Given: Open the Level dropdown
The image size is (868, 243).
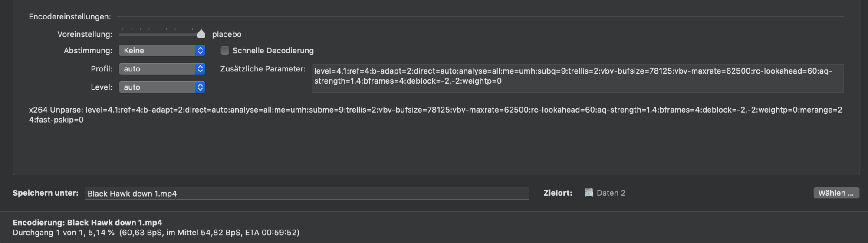Looking at the screenshot, I should click(162, 87).
